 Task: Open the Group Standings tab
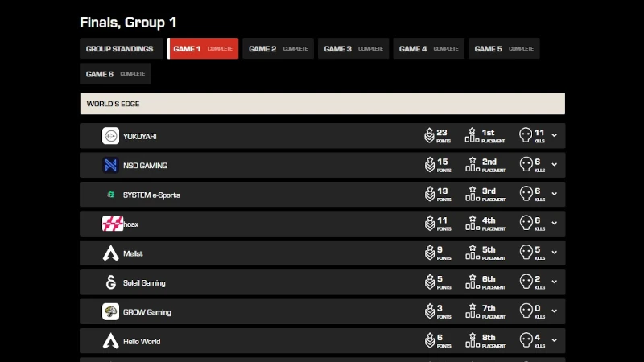tap(122, 48)
